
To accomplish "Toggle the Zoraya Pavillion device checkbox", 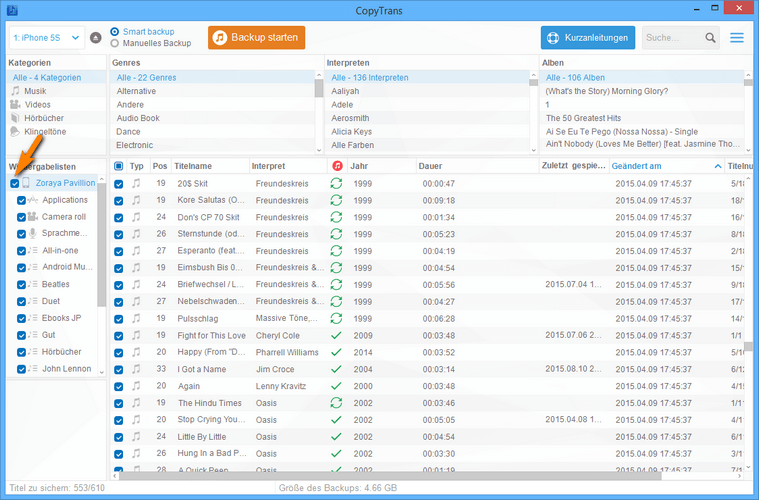I will pyautogui.click(x=15, y=183).
